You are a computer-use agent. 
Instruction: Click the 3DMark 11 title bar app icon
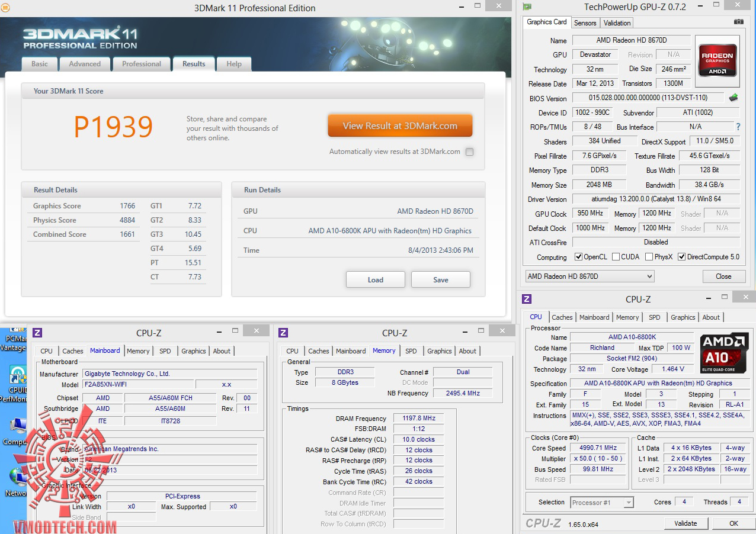point(5,8)
